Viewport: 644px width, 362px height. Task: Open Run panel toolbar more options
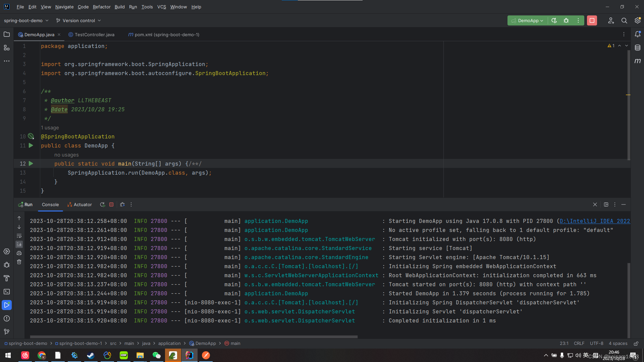coord(131,204)
